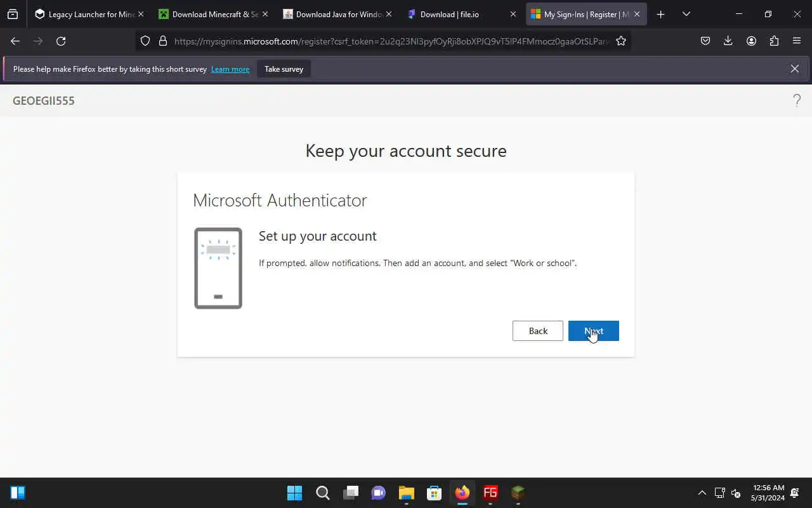Open the Chat app from taskbar
Screen dimensions: 812x508
click(378, 493)
